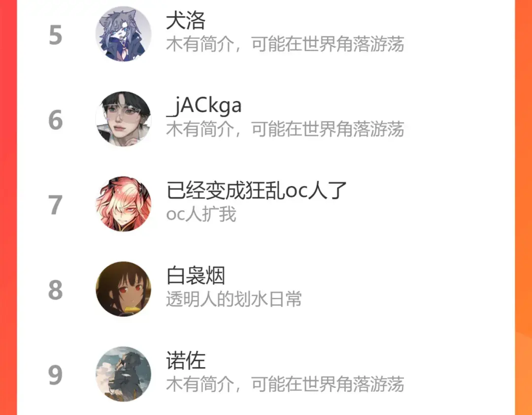Click the rank number 7

point(55,205)
